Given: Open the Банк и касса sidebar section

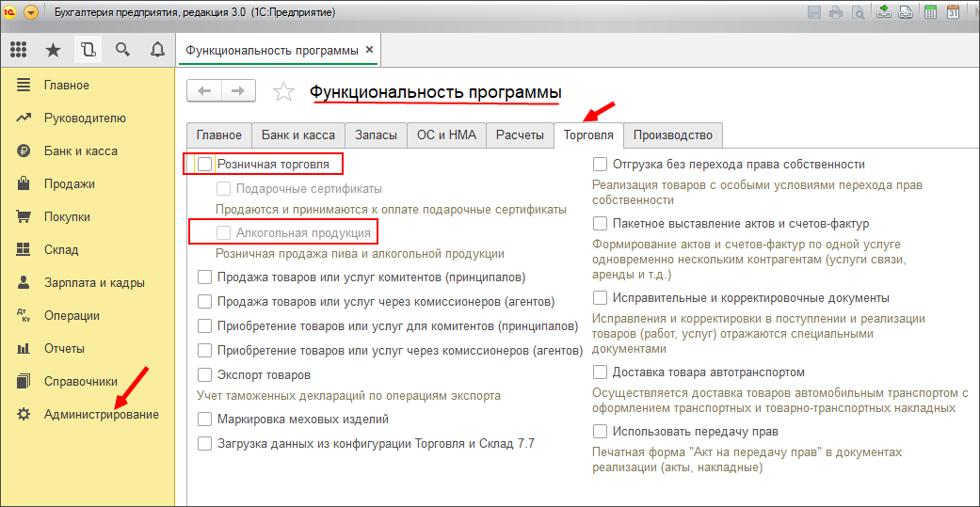Looking at the screenshot, I should click(x=81, y=151).
